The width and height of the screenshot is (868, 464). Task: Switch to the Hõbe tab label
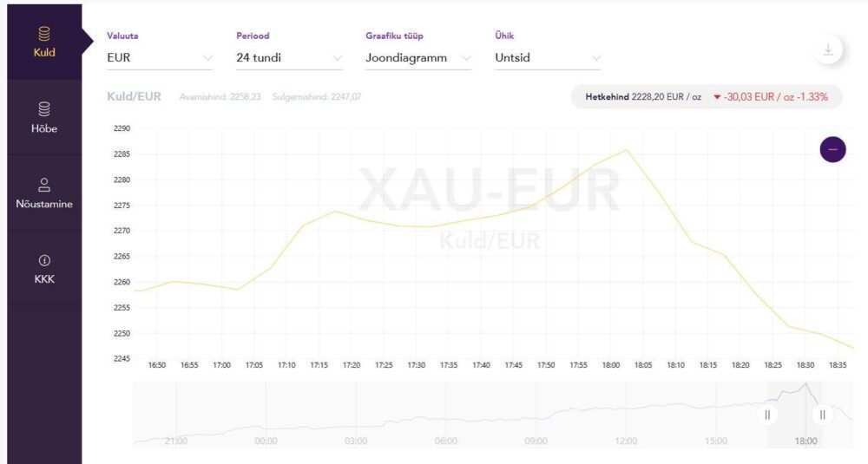[44, 129]
